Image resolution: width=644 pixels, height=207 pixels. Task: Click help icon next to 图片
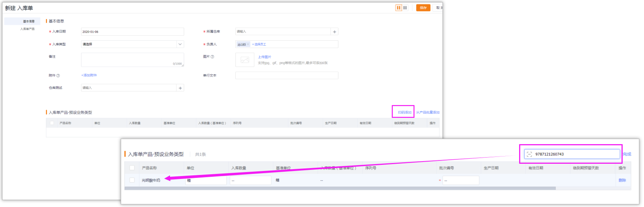[x=213, y=57]
